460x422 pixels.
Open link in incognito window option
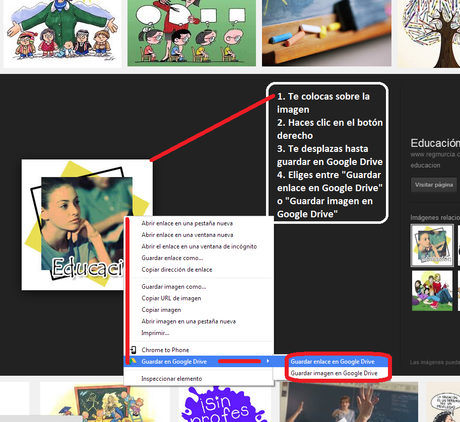pos(199,246)
